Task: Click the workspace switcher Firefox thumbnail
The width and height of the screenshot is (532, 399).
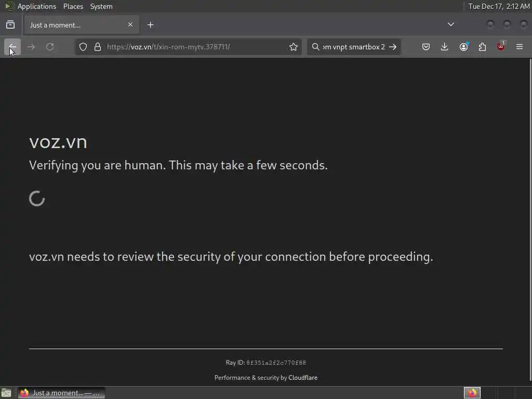Action: (x=472, y=393)
